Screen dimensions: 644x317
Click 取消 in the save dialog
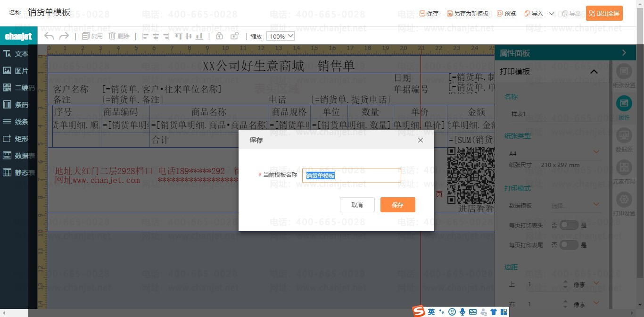click(357, 205)
